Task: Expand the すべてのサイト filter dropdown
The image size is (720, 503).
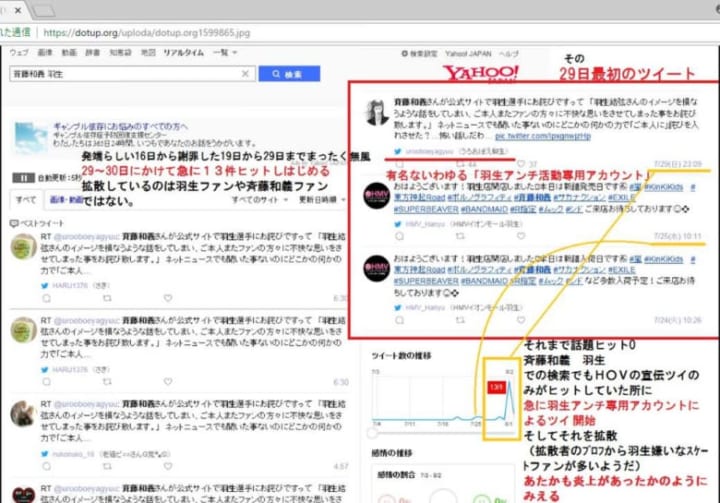Action: (261, 200)
